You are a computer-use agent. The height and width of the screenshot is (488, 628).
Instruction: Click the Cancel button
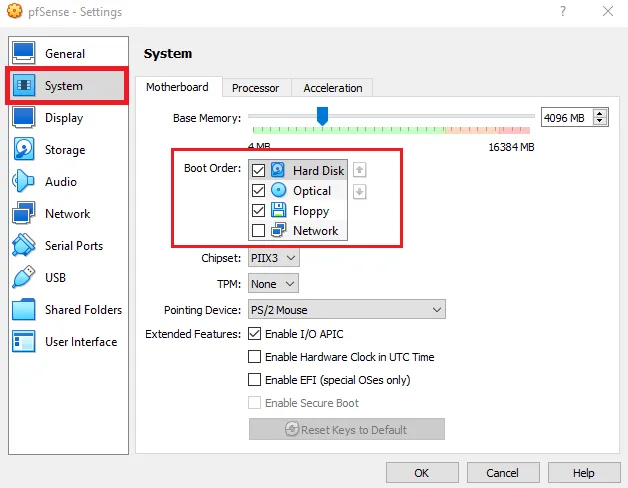click(503, 473)
